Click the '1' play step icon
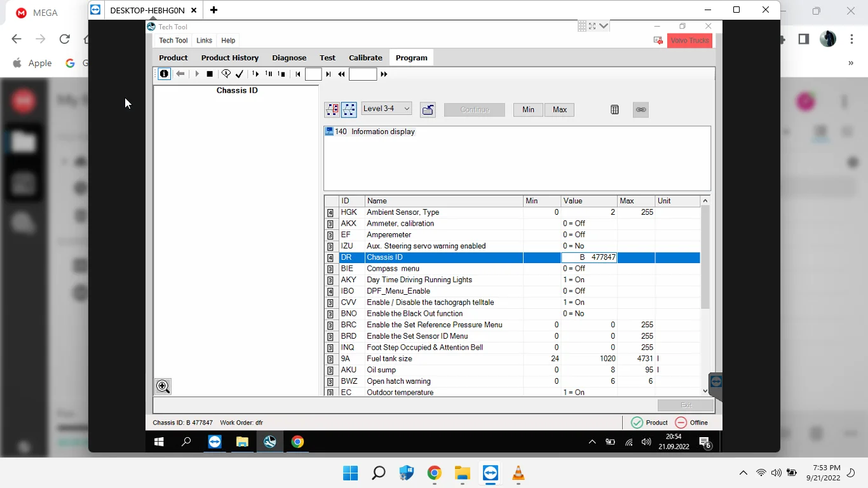The image size is (868, 488). (255, 74)
